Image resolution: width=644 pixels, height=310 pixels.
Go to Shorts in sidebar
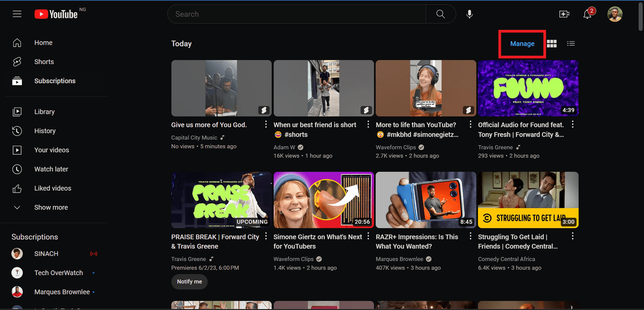(44, 62)
